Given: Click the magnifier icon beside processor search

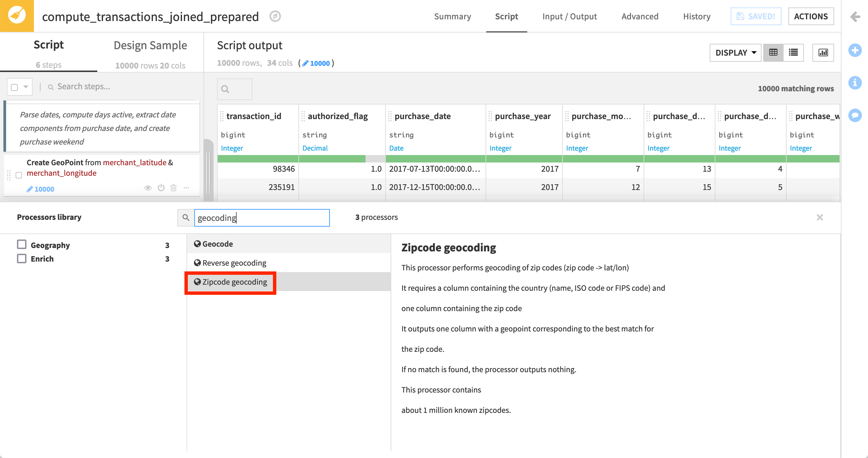Looking at the screenshot, I should 186,217.
